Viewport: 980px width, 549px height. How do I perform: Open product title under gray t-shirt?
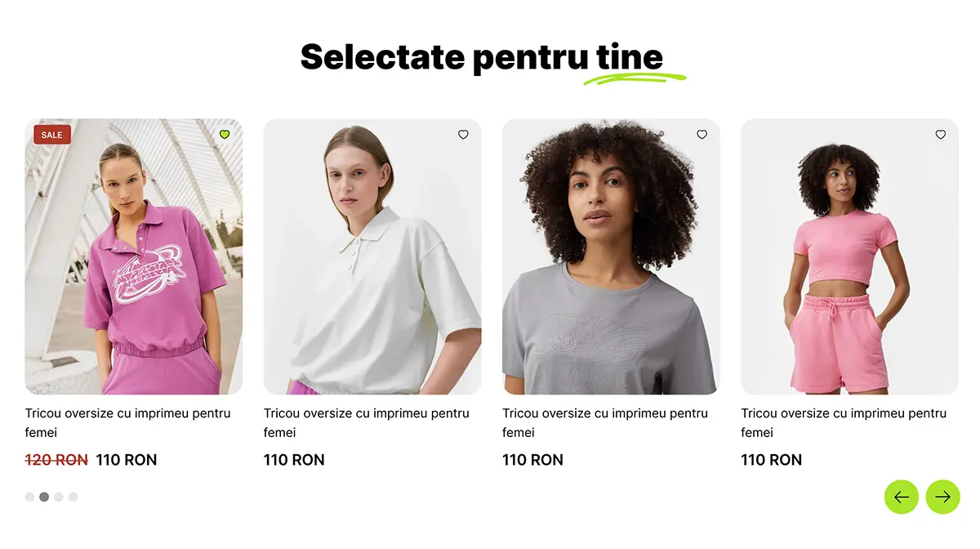[605, 423]
